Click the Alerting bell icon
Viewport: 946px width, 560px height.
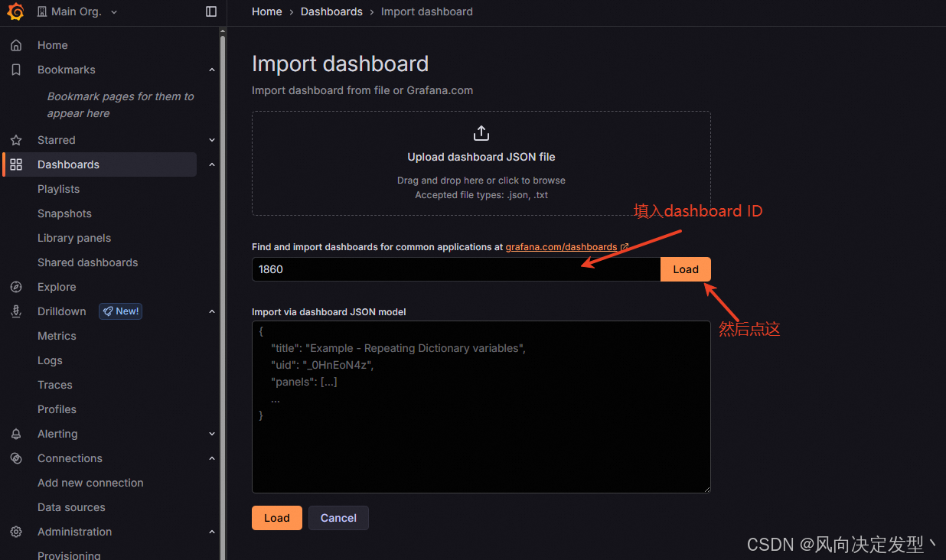coord(16,434)
